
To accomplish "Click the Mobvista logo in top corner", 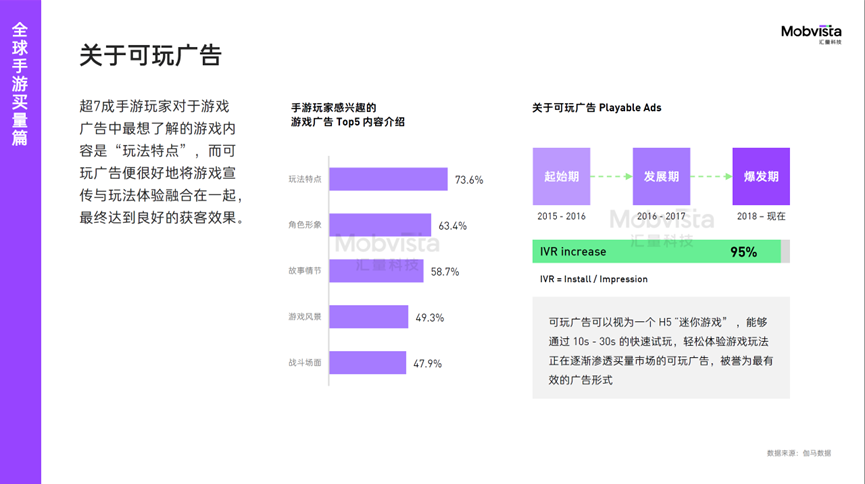I will click(x=811, y=34).
